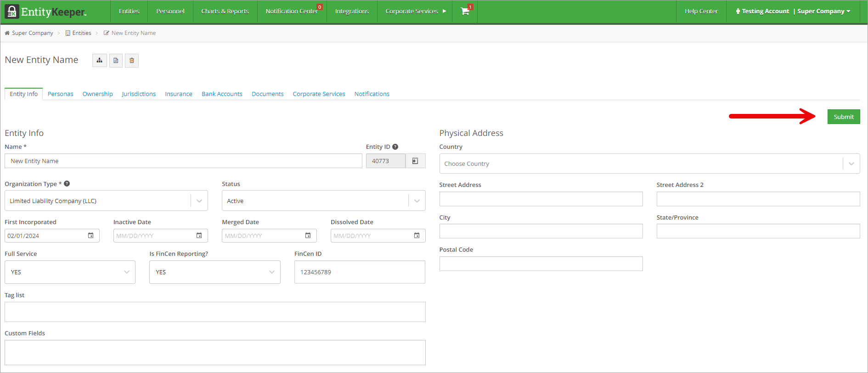Viewport: 868px width, 373px height.
Task: Open Dissolved Date calendar picker icon
Action: [417, 236]
